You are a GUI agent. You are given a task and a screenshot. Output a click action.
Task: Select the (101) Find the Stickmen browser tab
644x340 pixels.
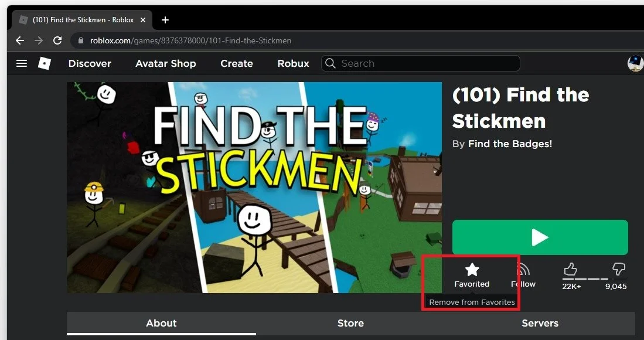point(82,20)
